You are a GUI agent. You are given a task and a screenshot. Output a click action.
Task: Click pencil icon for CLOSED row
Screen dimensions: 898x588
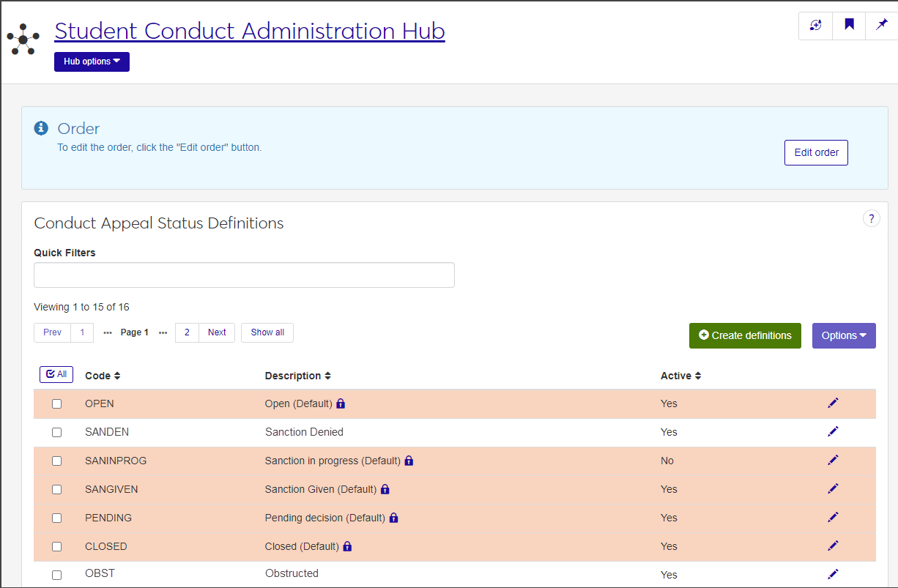click(x=833, y=546)
